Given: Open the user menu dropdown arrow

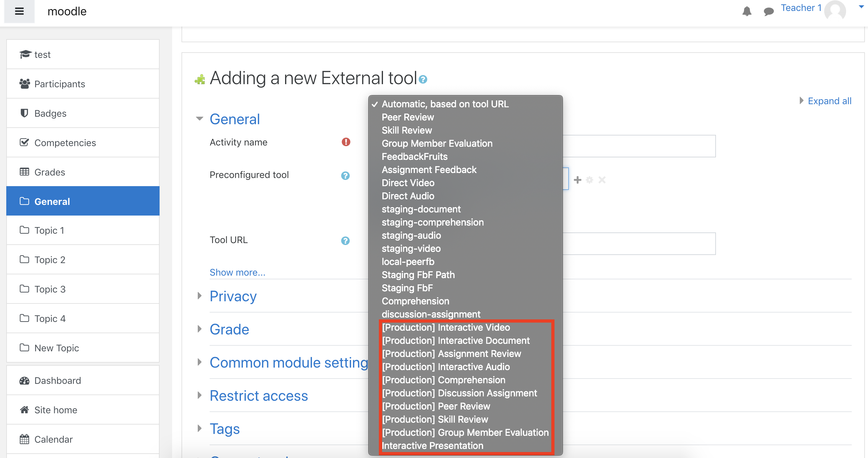Looking at the screenshot, I should coord(861,7).
